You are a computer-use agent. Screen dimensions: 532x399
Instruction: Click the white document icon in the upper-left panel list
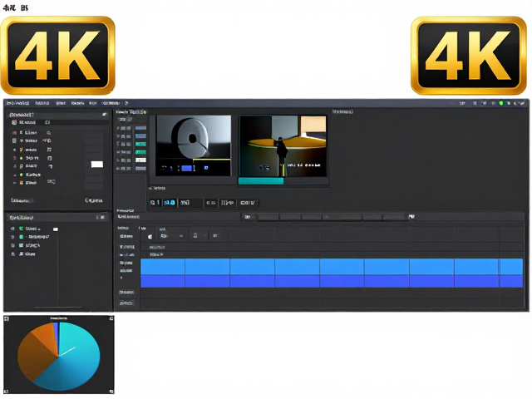tap(14, 140)
